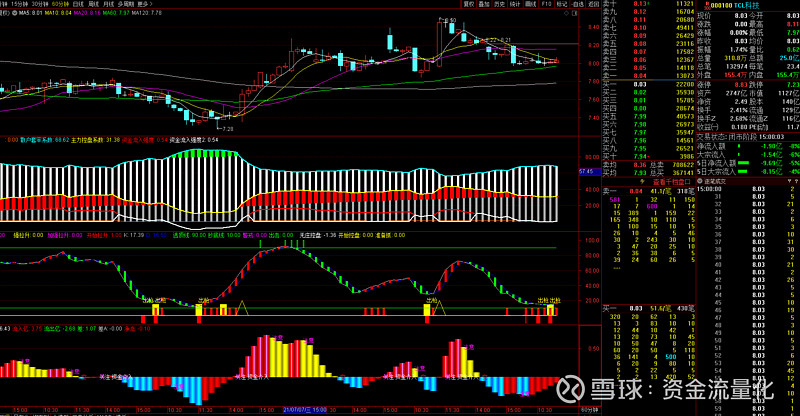Image resolution: width=800 pixels, height=416 pixels.
Task: Open the MA indicator settings round icon
Action: 14,13
